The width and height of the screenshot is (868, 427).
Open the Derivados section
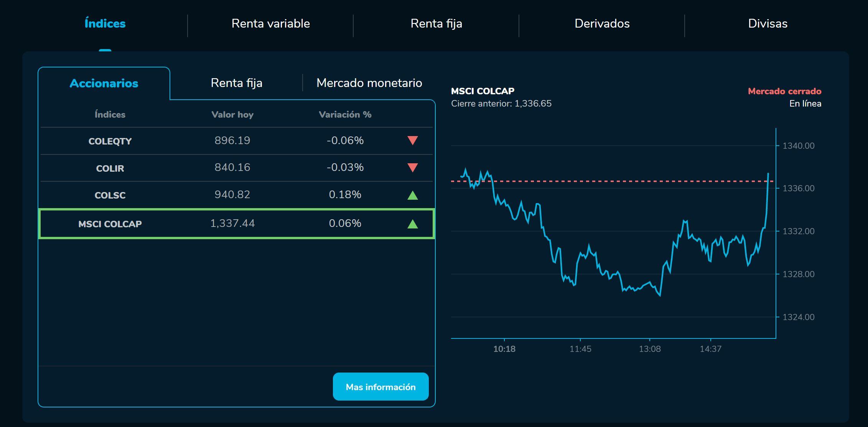(x=601, y=24)
